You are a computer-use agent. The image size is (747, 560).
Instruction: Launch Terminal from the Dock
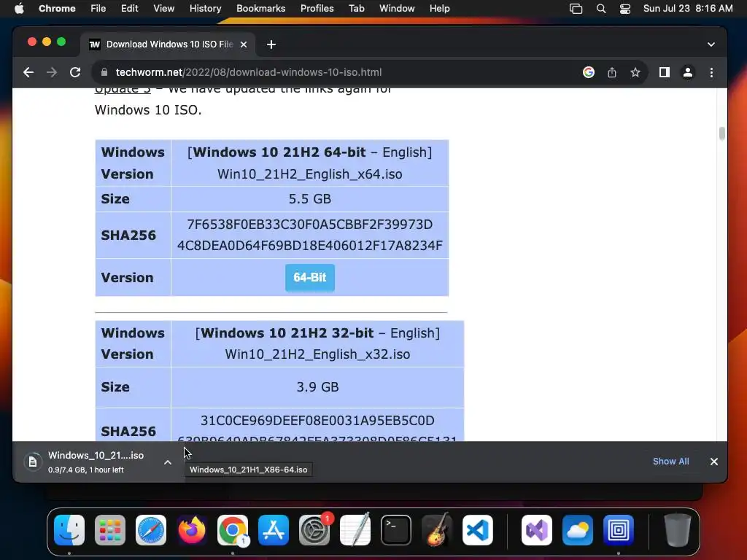[x=396, y=530]
